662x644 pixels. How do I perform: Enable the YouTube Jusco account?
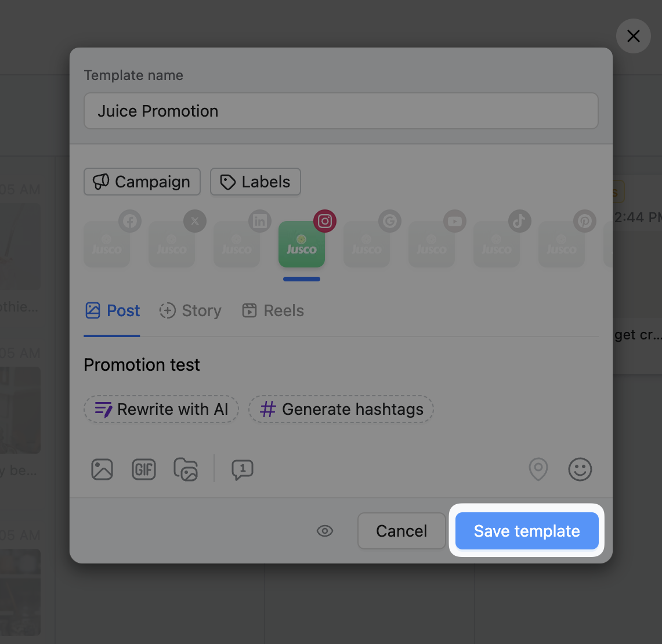(432, 244)
